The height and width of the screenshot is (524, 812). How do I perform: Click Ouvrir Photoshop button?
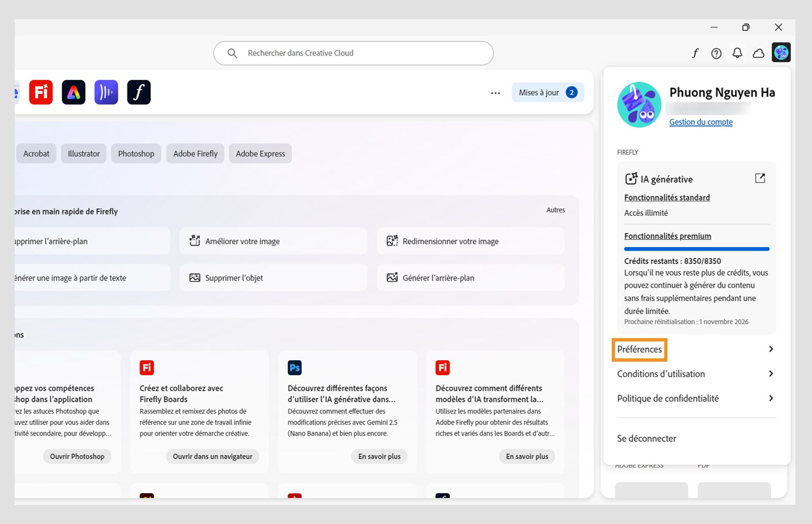(x=77, y=457)
